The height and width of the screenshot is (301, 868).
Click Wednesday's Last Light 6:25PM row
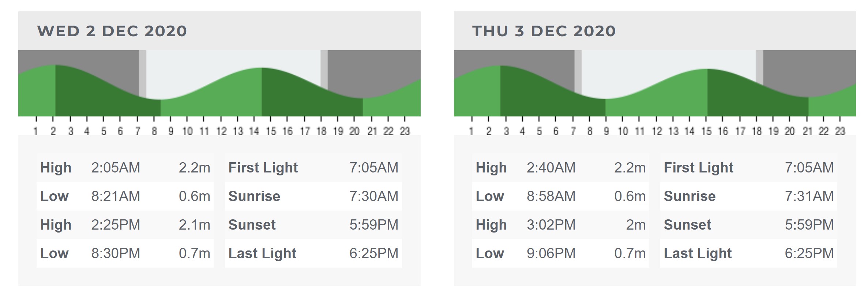pos(313,253)
